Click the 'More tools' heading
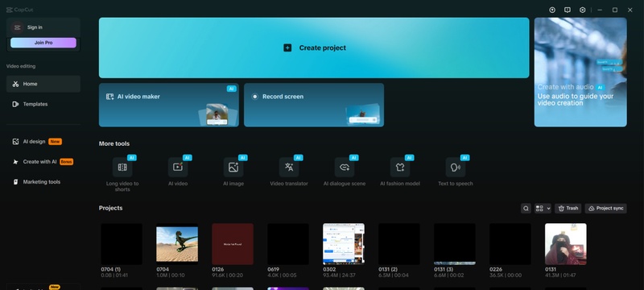 click(x=114, y=143)
